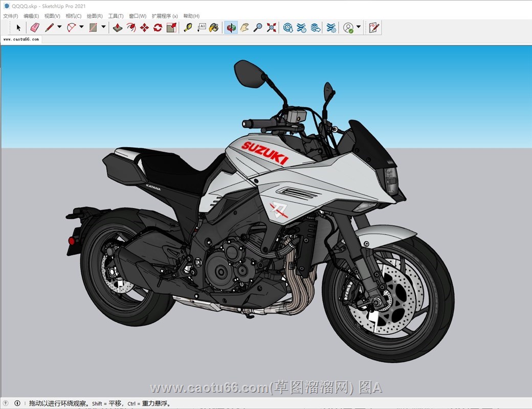Open the 文件(F) menu

tap(10, 16)
